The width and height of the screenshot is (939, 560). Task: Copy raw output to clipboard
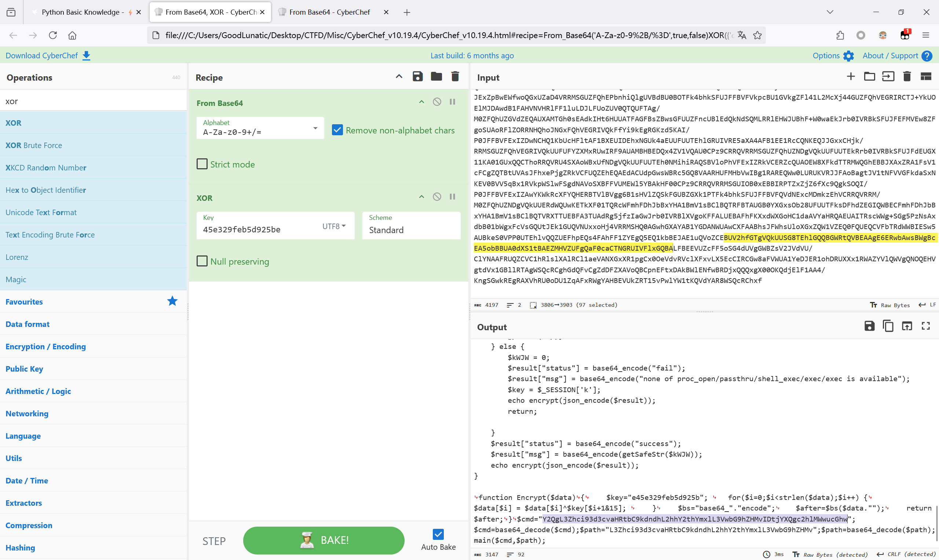click(x=888, y=326)
